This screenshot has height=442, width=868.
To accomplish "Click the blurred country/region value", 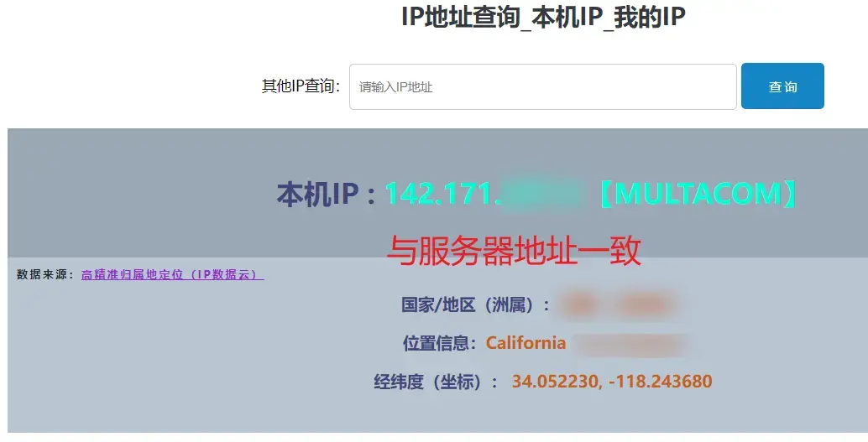I will coord(619,304).
